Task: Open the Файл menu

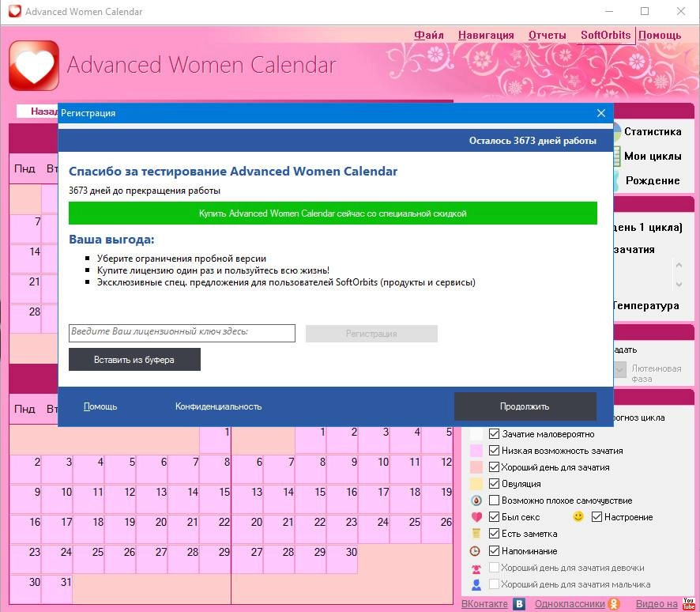Action: 428,35
